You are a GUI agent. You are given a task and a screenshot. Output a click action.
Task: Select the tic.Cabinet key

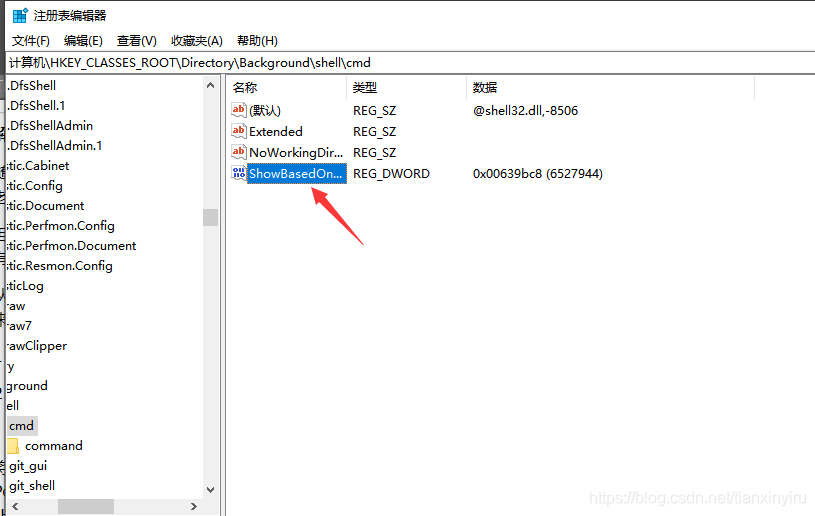pyautogui.click(x=38, y=165)
